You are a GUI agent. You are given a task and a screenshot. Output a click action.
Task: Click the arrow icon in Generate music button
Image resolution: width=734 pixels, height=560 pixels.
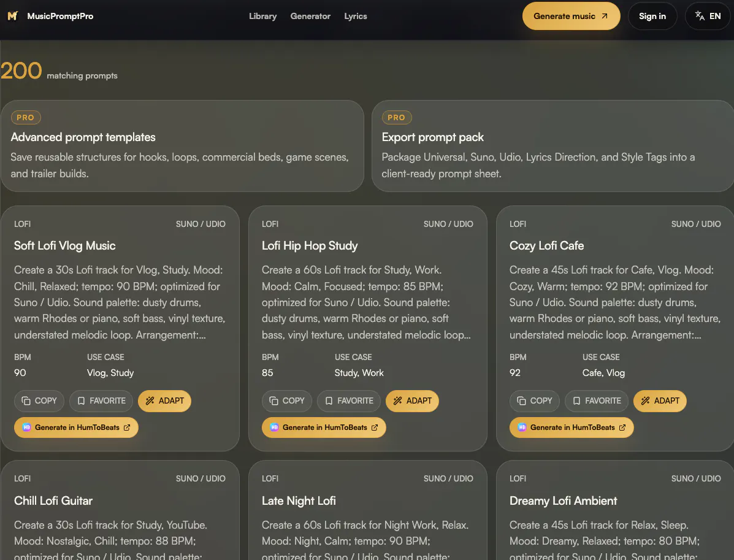pyautogui.click(x=605, y=16)
